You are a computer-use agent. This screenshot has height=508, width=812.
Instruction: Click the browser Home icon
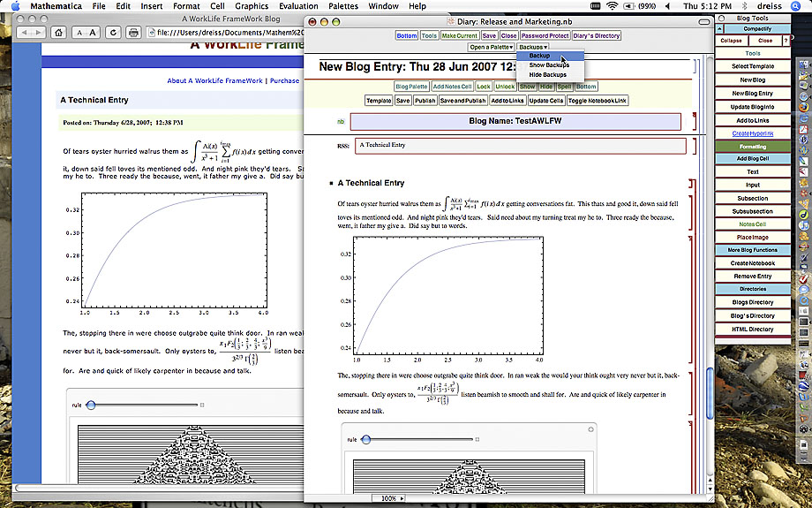57,33
